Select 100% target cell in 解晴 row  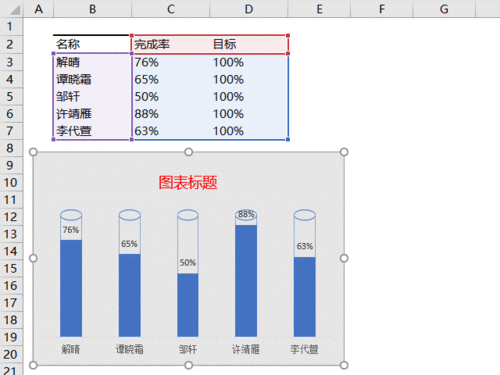[x=249, y=62]
